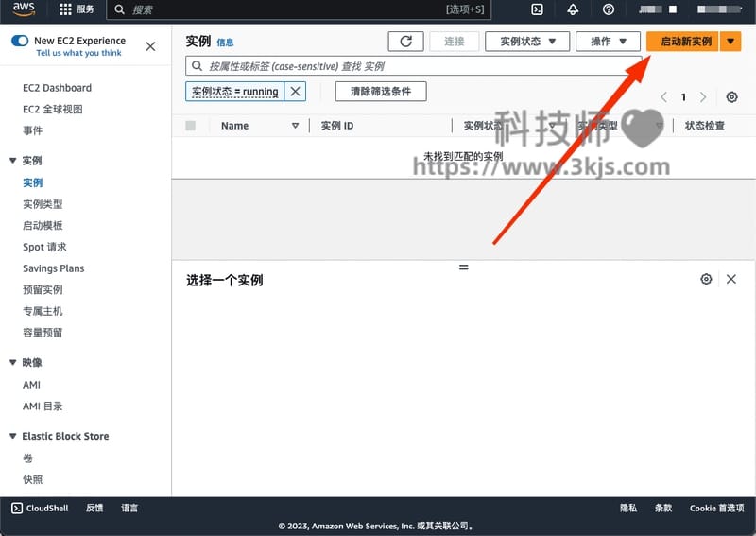The image size is (756, 536).
Task: Collapse the 实例 sidebar section
Action: 13,161
